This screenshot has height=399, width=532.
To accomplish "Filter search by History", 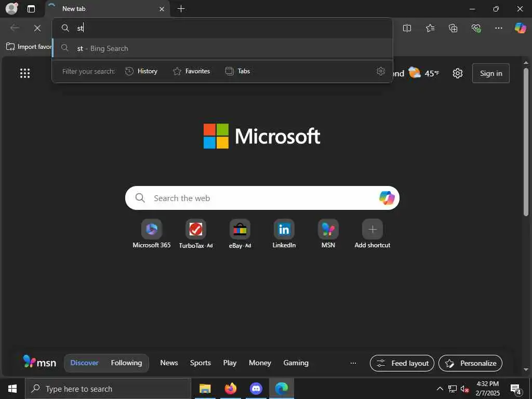I will click(x=141, y=71).
